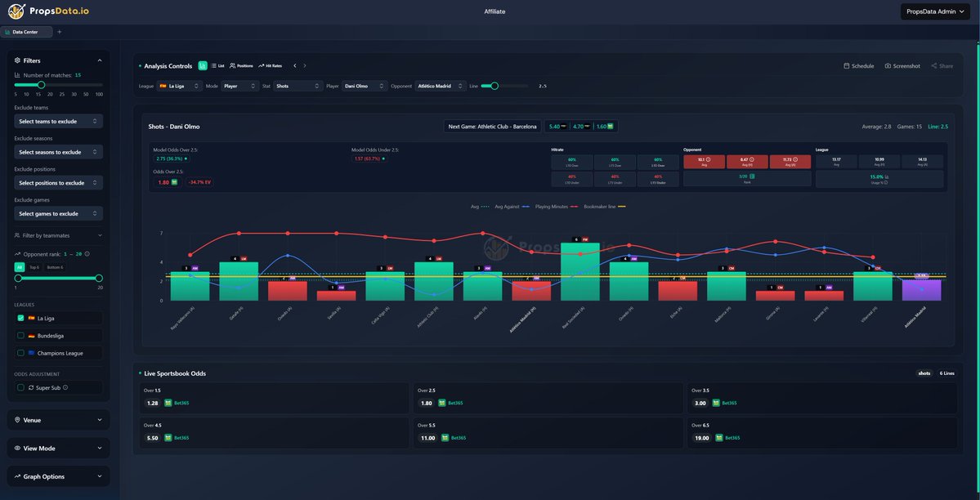This screenshot has height=500, width=980.
Task: Toggle the Super Sub odds adjustment
Action: (19, 386)
